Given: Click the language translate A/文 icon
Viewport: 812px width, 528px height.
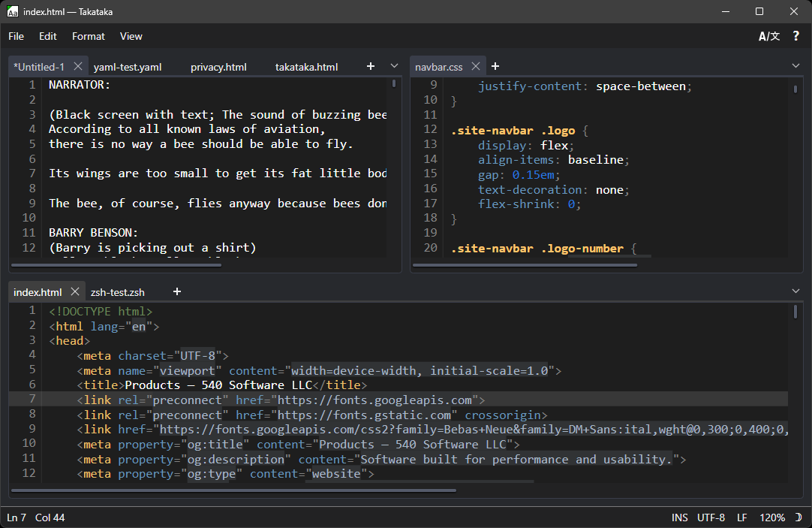Looking at the screenshot, I should (x=768, y=36).
